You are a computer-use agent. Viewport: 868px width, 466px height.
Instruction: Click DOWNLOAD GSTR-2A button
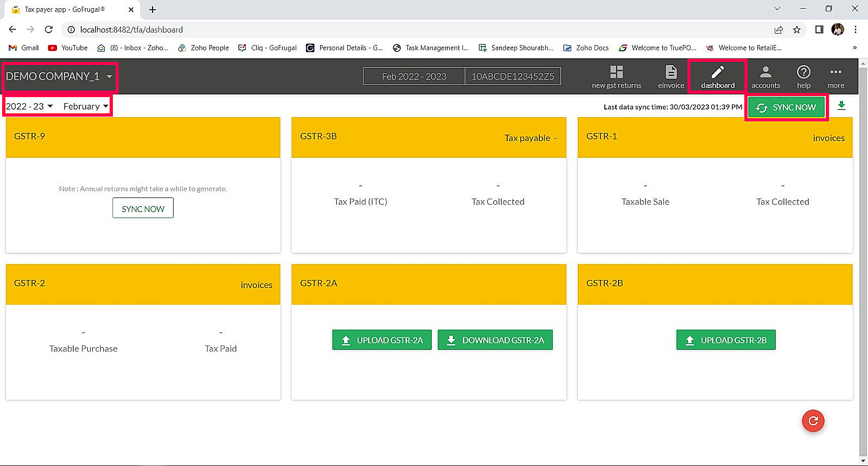495,340
